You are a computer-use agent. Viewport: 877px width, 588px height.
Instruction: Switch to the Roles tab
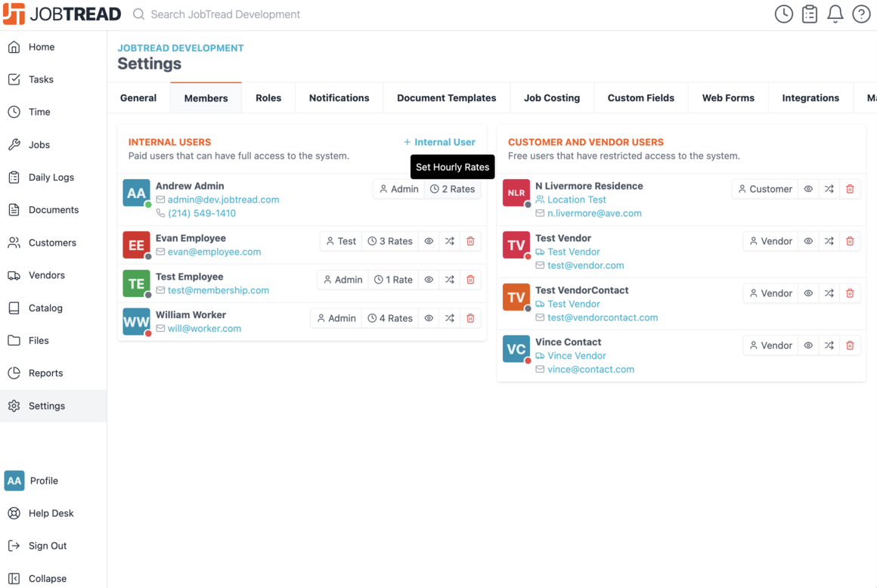(x=268, y=97)
